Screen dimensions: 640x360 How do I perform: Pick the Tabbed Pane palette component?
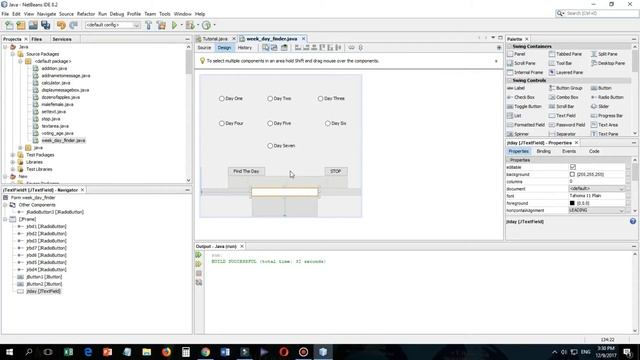point(565,54)
